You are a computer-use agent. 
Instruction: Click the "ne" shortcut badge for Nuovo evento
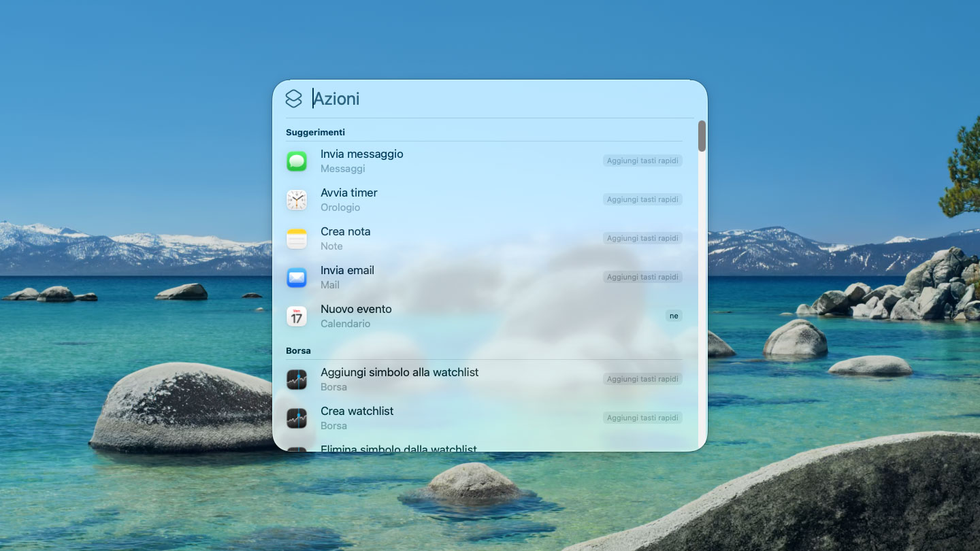[674, 316]
